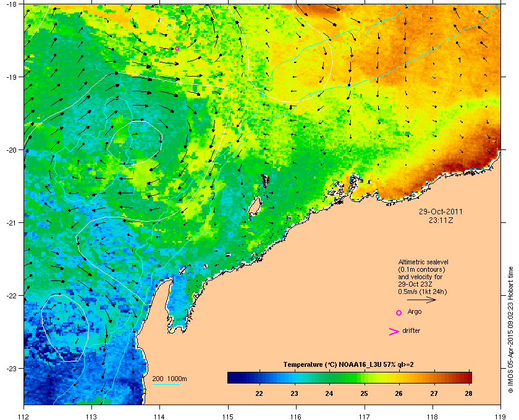This screenshot has width=519, height=420.
Task: Click the elongated Barrow Island outline on the map
Action: [x=255, y=206]
